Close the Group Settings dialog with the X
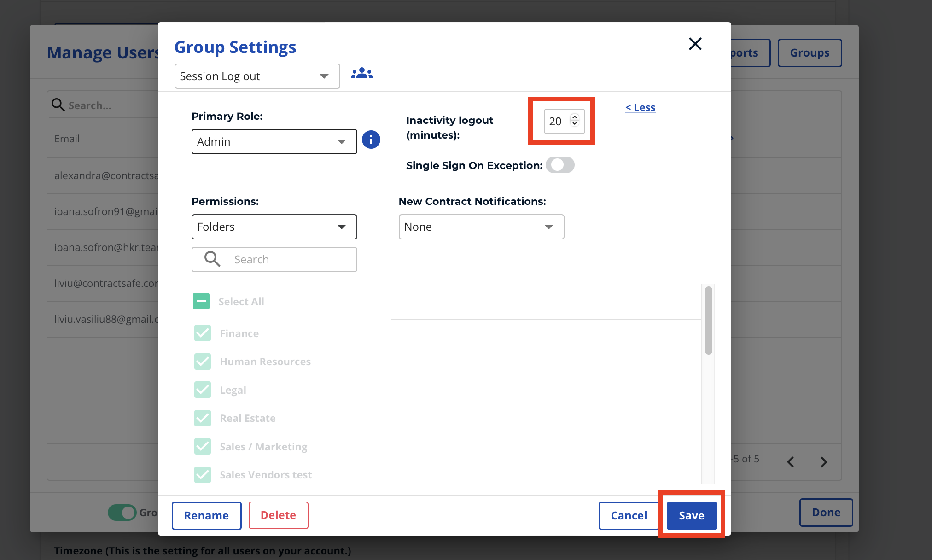Viewport: 932px width, 560px height. pos(695,44)
